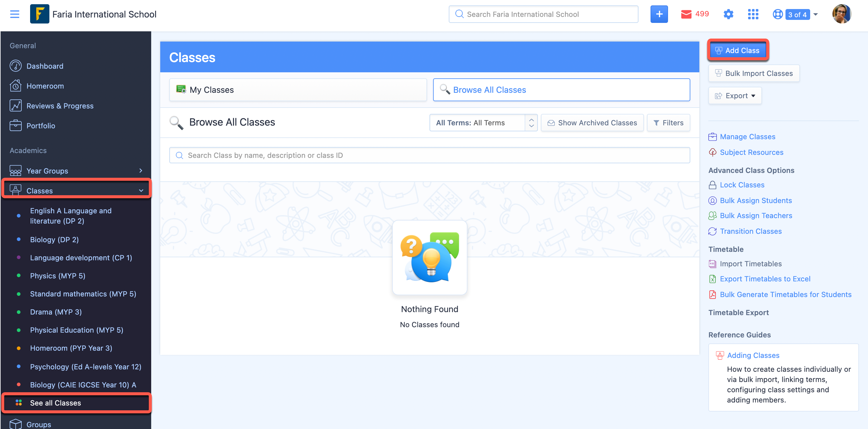The width and height of the screenshot is (868, 429).
Task: Focus the Search Faria International School field
Action: [543, 14]
